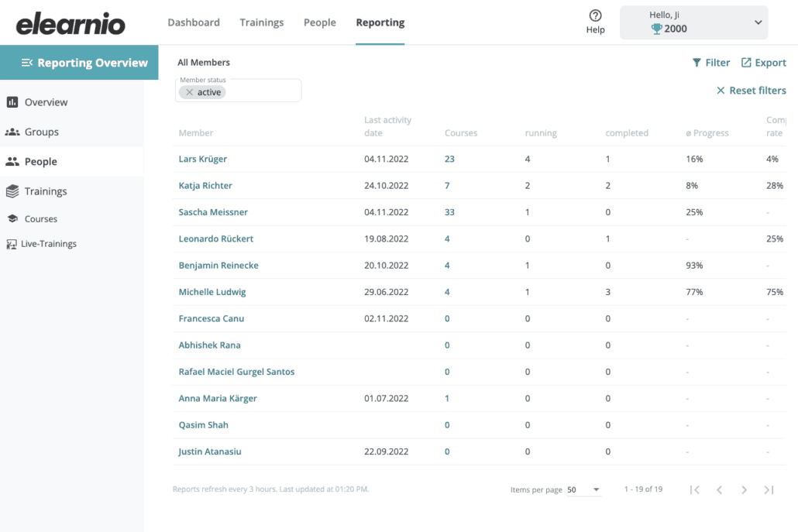Viewport: 798px width, 532px height.
Task: Click the Reporting Overview icon in the header
Action: [28, 62]
